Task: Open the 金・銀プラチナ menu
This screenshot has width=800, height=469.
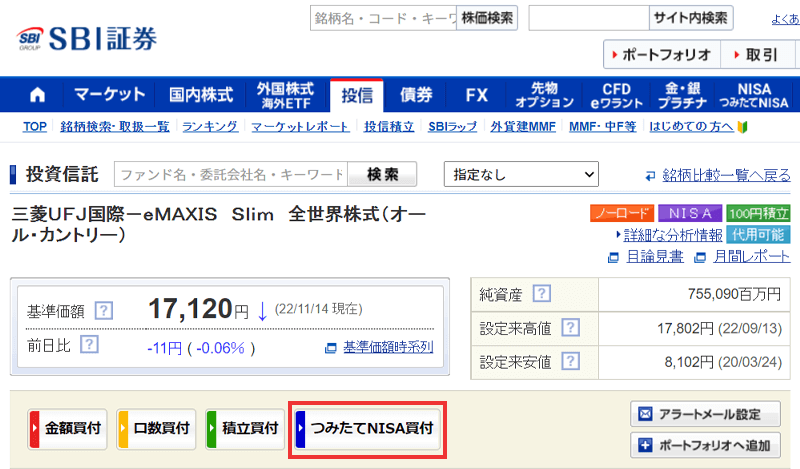Action: (682, 95)
